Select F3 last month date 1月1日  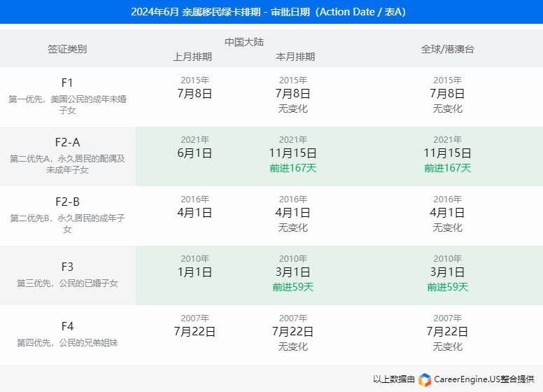[195, 272]
